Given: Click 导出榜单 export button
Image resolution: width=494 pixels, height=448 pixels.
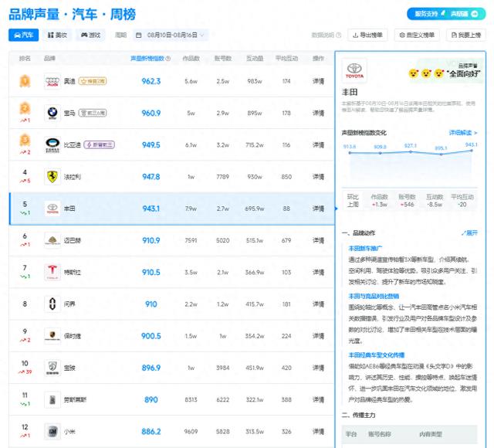Looking at the screenshot, I should [x=368, y=35].
